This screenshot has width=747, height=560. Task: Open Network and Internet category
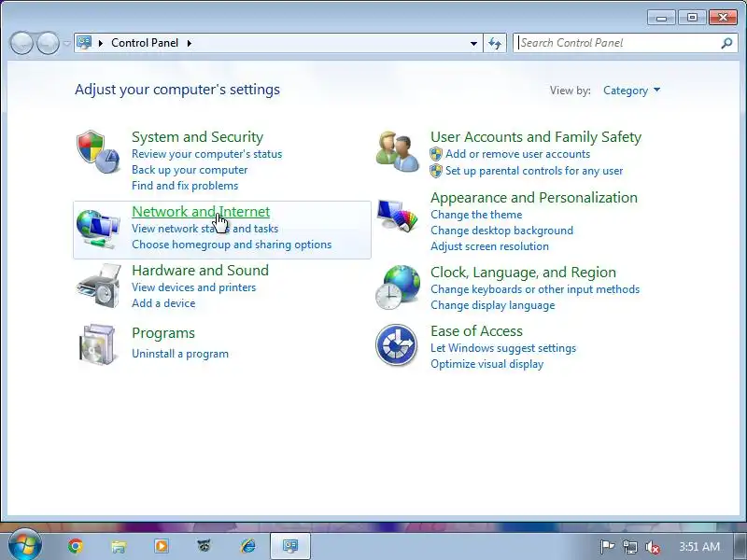[x=201, y=212]
